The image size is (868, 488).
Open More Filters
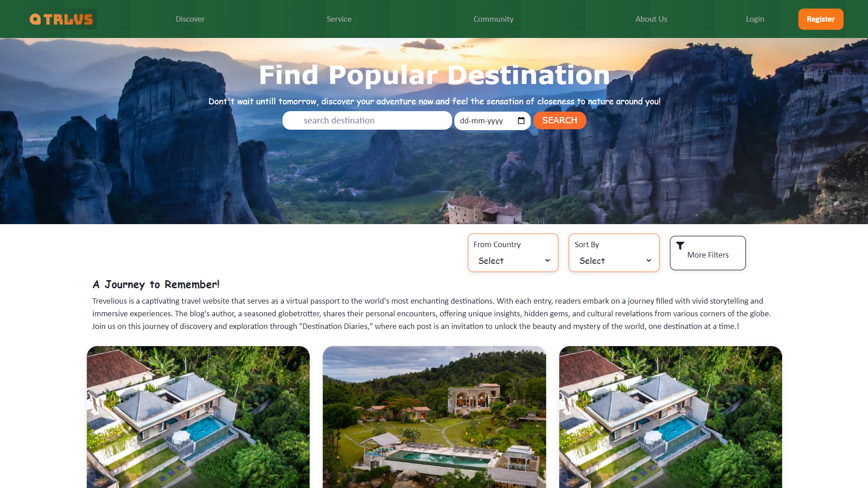pyautogui.click(x=708, y=253)
